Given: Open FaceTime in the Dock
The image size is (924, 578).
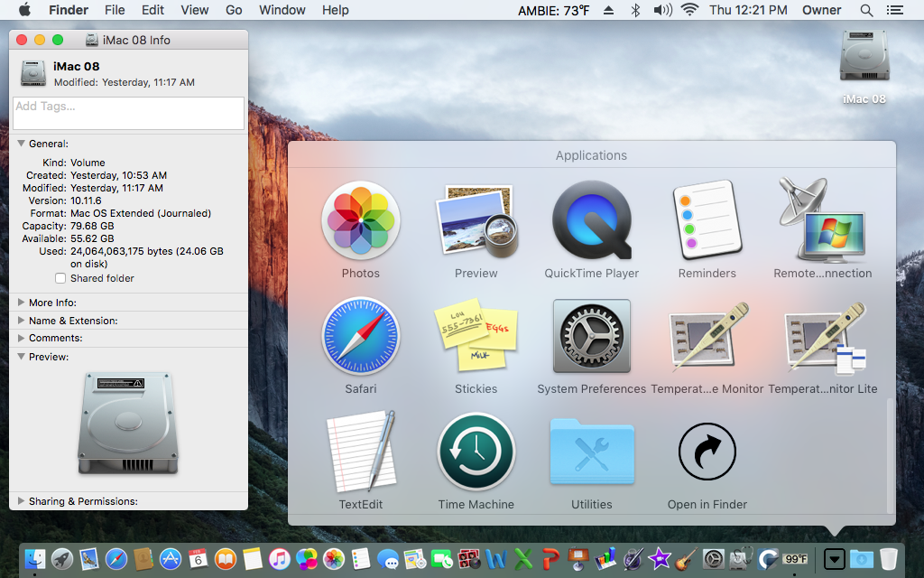Looking at the screenshot, I should click(442, 558).
